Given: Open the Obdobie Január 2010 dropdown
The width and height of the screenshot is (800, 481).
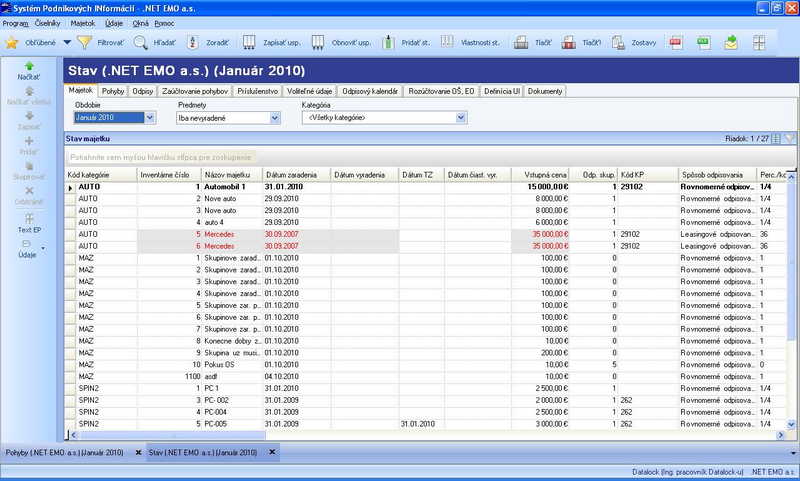Looking at the screenshot, I should coord(149,118).
